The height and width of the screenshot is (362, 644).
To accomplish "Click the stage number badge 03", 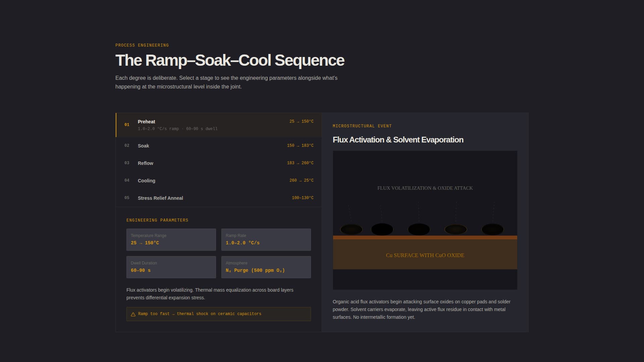I will pyautogui.click(x=127, y=163).
